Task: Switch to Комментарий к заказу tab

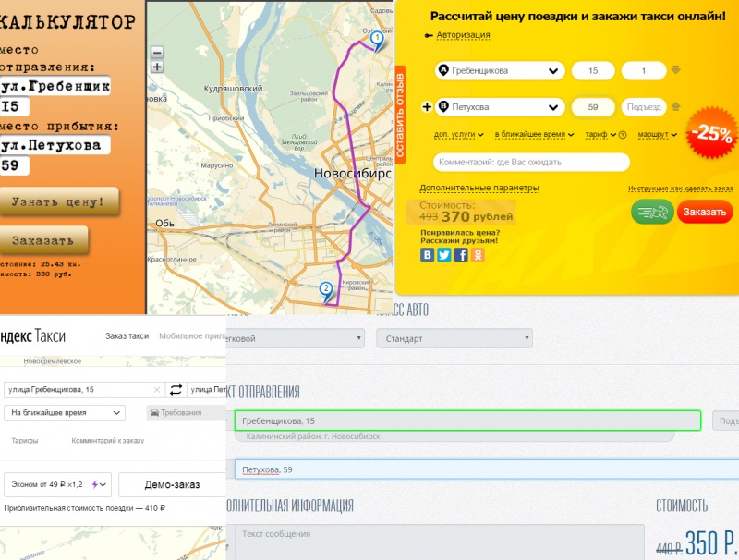Action: click(107, 440)
